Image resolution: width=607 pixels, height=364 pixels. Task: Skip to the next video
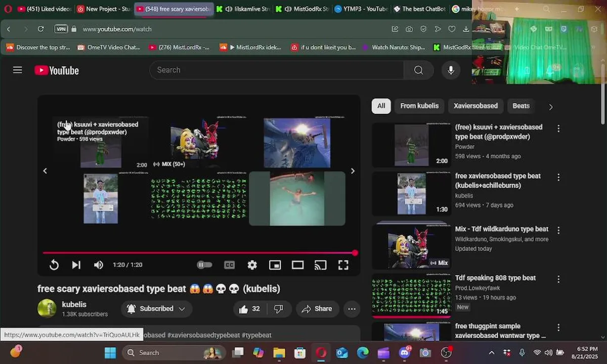click(76, 265)
